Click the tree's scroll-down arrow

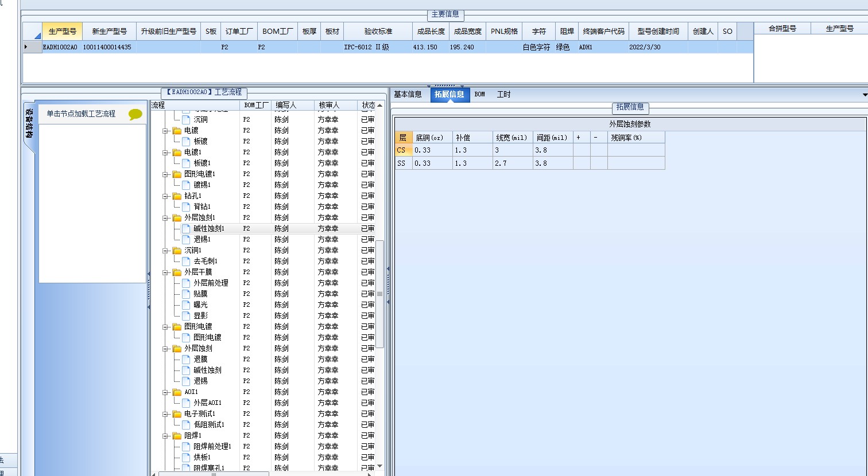click(379, 466)
